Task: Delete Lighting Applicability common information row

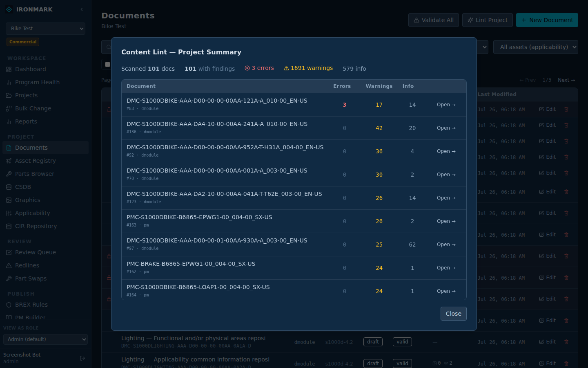Action: click(566, 364)
